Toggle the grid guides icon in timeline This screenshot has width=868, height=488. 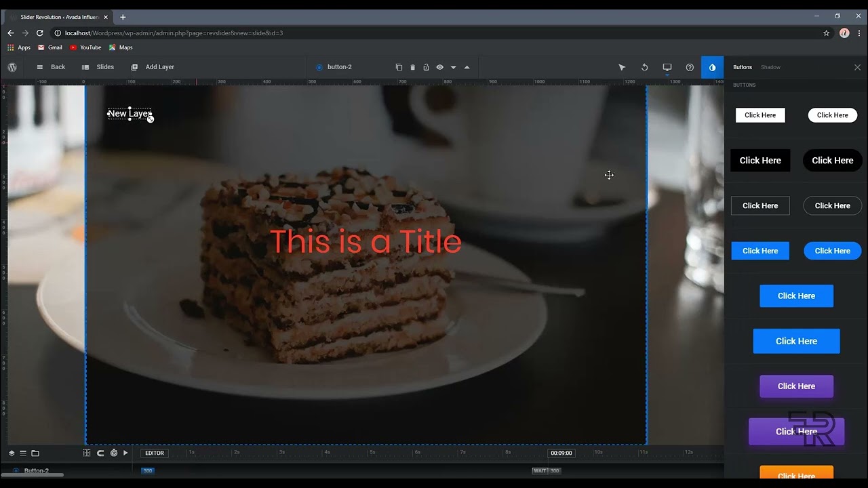[x=87, y=453]
